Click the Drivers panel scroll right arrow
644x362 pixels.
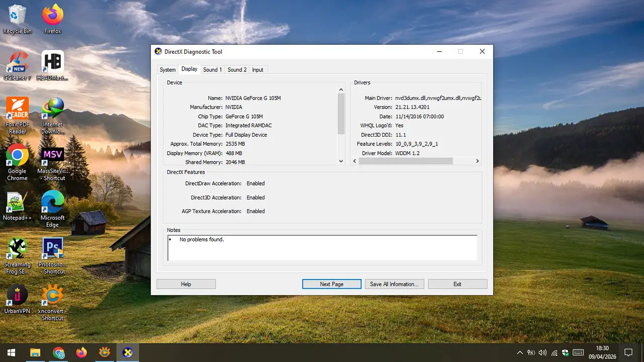tap(477, 161)
